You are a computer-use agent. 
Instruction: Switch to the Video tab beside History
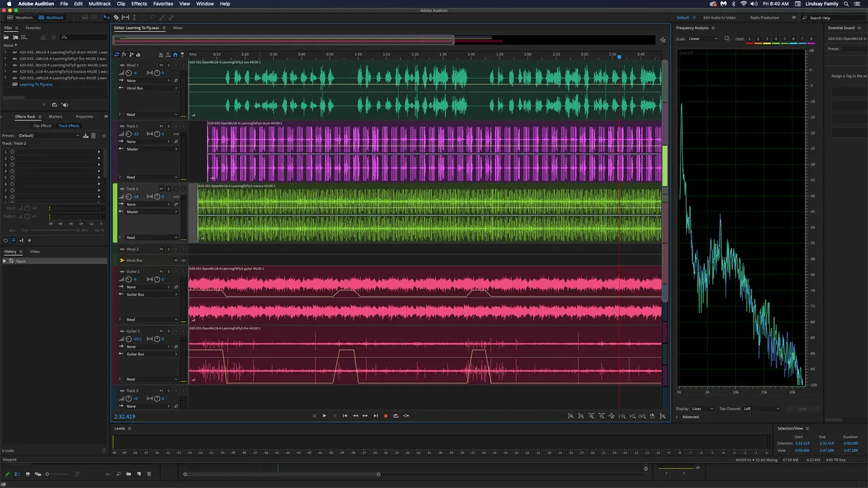click(35, 251)
